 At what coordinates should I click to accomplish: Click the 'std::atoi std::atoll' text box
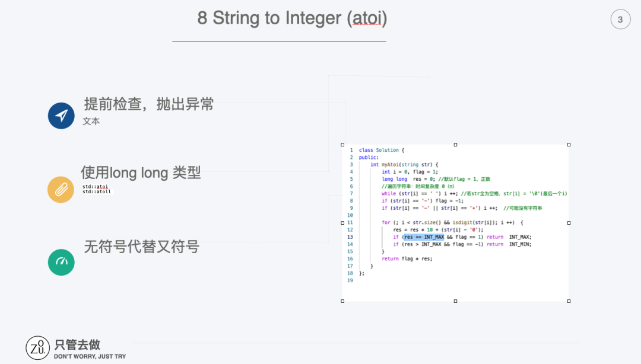tap(97, 189)
